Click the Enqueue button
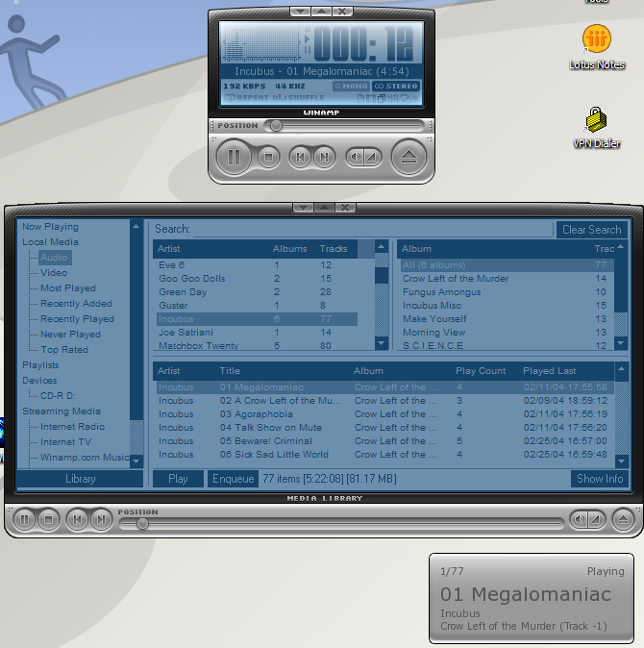 point(233,479)
